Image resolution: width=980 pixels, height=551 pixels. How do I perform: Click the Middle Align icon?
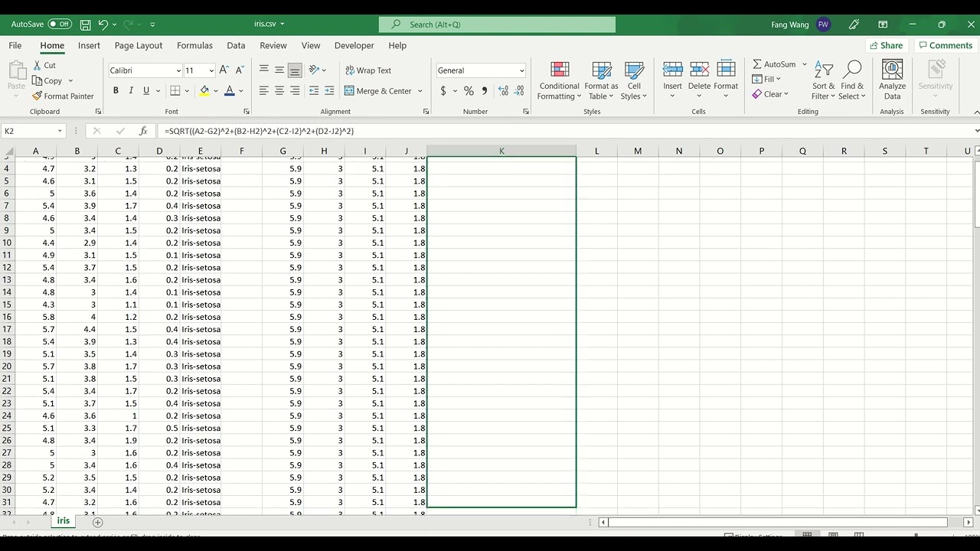tap(279, 70)
